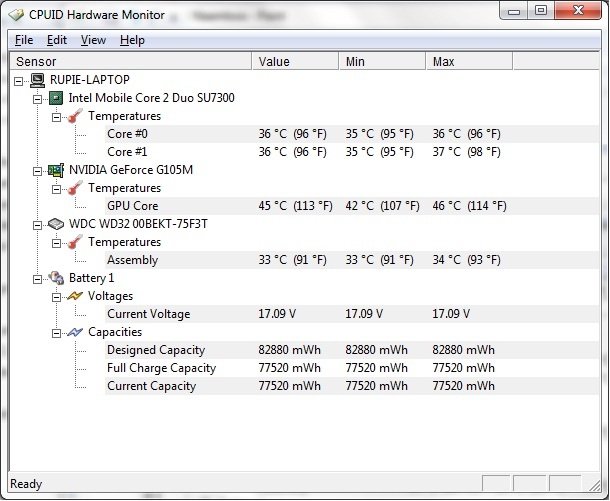The height and width of the screenshot is (501, 610).
Task: Select the Assembly row
Action: [352, 260]
